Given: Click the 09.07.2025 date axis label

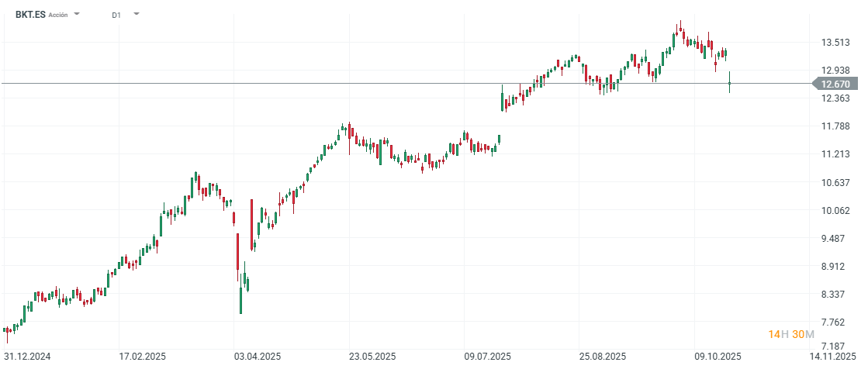Looking at the screenshot, I should (487, 357).
